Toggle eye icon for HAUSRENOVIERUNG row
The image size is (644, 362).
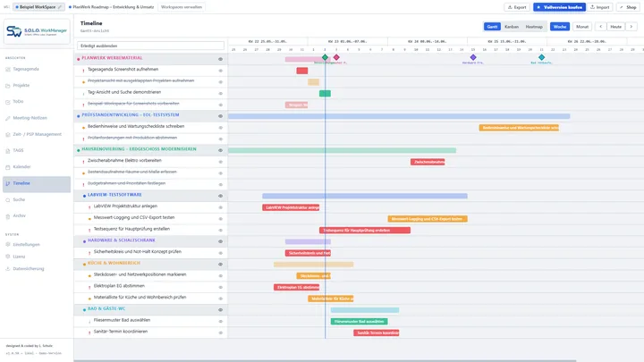220,150
